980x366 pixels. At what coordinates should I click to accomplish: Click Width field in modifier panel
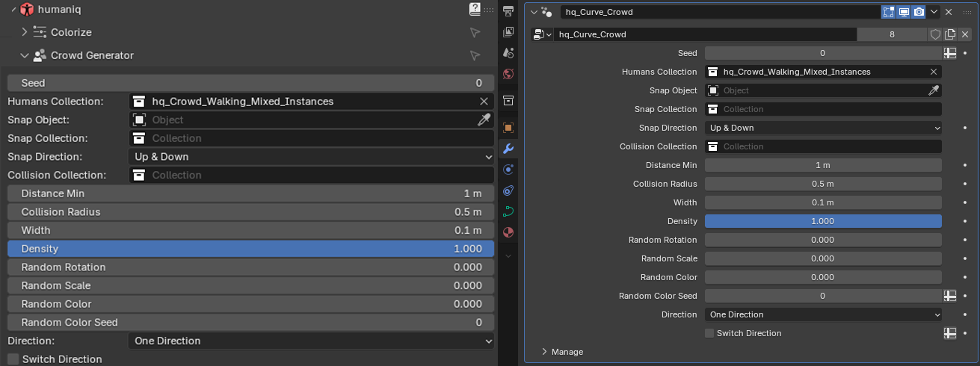pos(823,202)
